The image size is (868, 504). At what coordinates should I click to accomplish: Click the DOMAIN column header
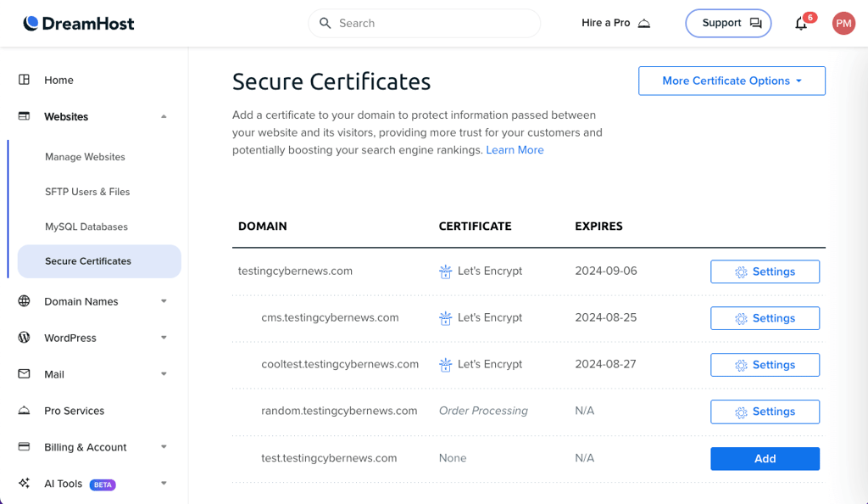pos(263,226)
